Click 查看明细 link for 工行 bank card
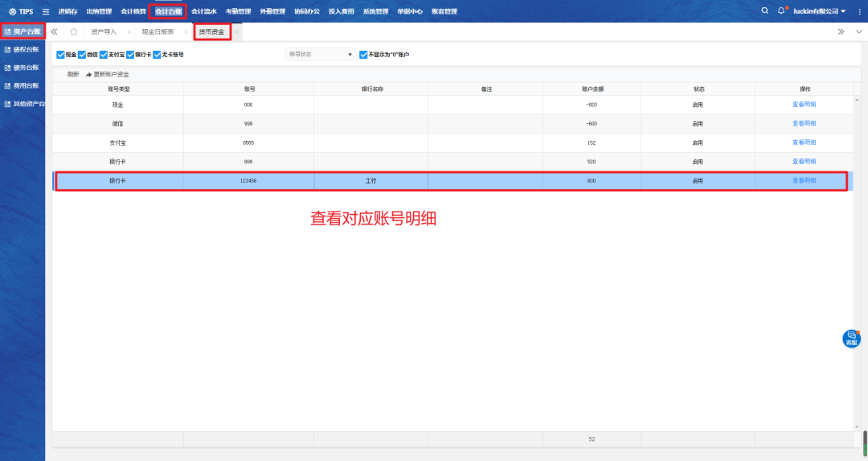Screen dimensions: 868x461 [804, 181]
